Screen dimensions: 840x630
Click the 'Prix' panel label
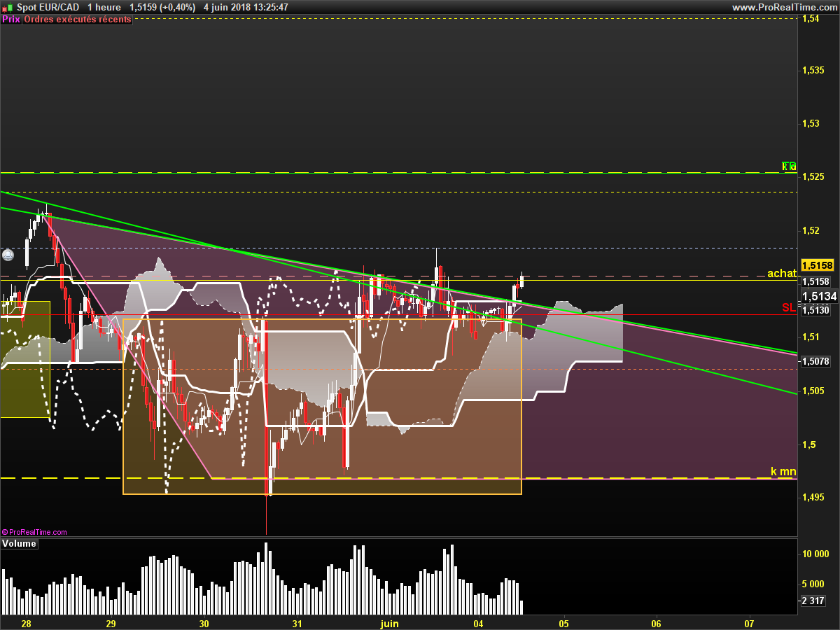pos(11,20)
